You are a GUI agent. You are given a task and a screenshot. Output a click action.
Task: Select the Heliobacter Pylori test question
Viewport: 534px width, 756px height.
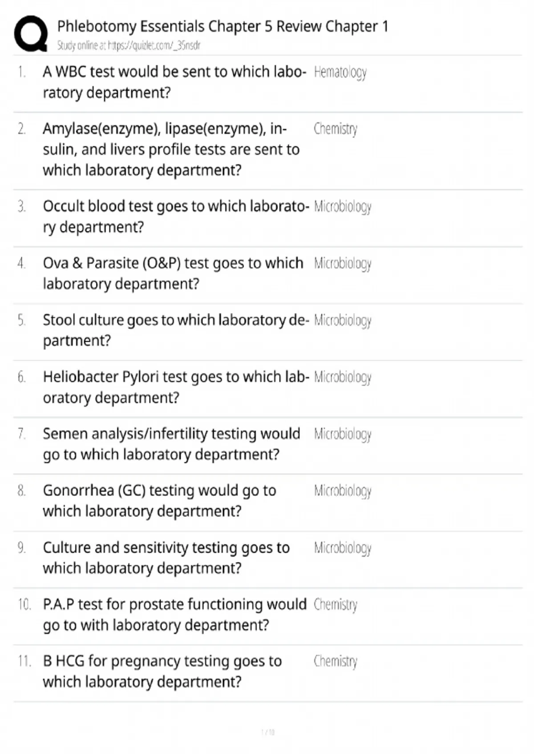pos(175,387)
